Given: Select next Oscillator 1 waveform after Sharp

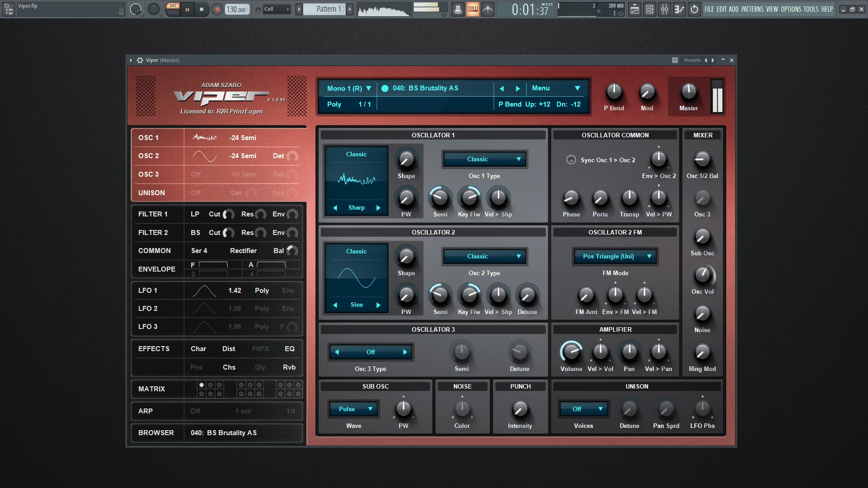Looking at the screenshot, I should [x=378, y=208].
